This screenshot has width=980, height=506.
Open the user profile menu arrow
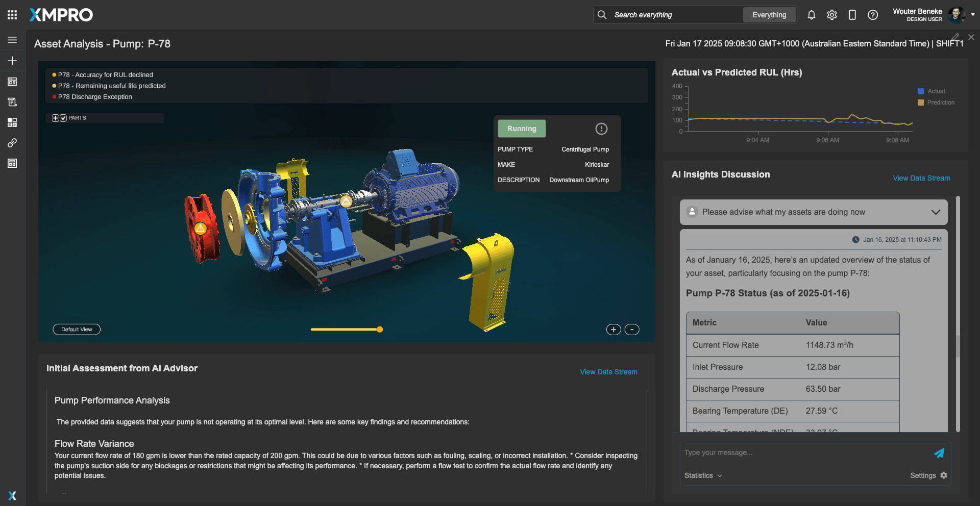[x=973, y=15]
